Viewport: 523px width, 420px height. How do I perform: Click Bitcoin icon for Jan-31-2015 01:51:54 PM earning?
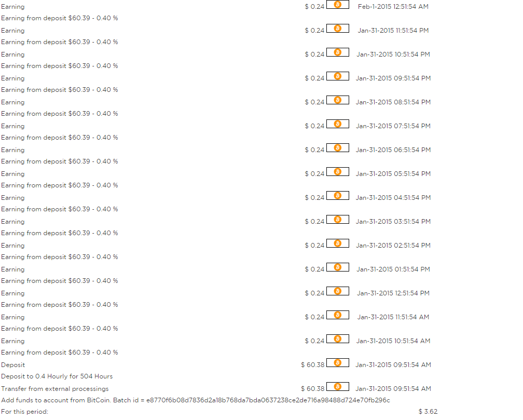click(338, 267)
